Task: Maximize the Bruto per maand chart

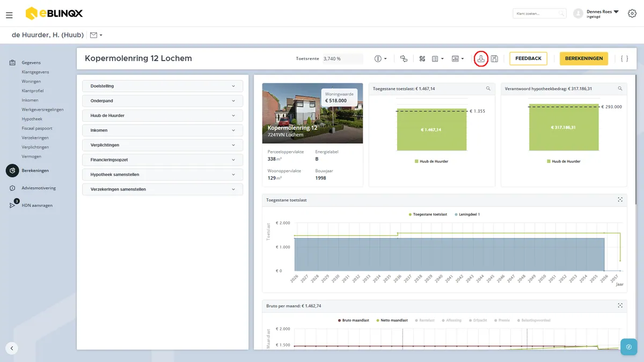Action: 620,306
